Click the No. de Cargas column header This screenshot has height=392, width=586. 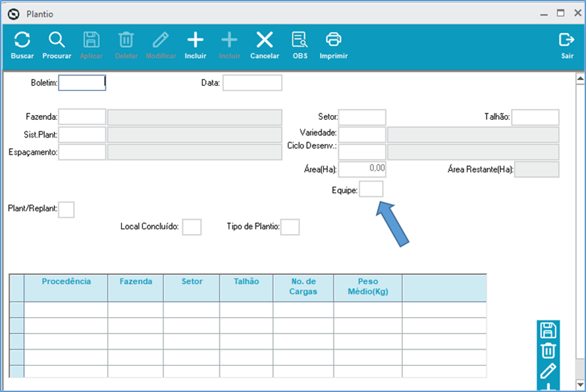pyautogui.click(x=303, y=288)
